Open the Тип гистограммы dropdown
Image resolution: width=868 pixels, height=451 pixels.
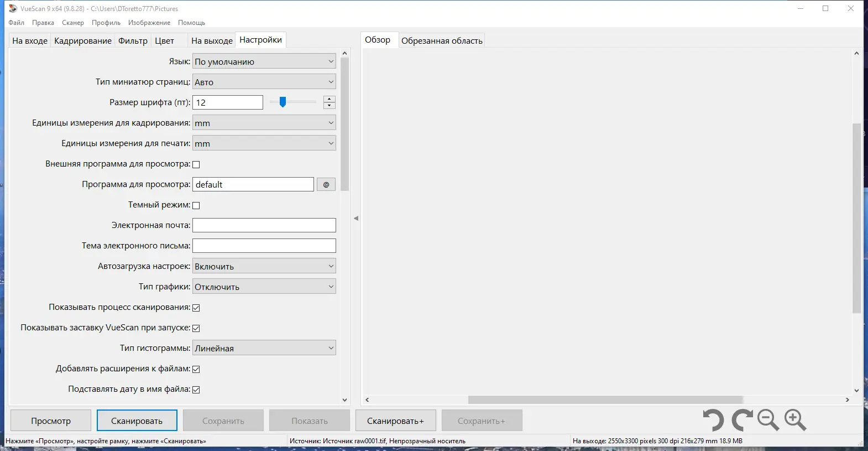click(x=264, y=348)
